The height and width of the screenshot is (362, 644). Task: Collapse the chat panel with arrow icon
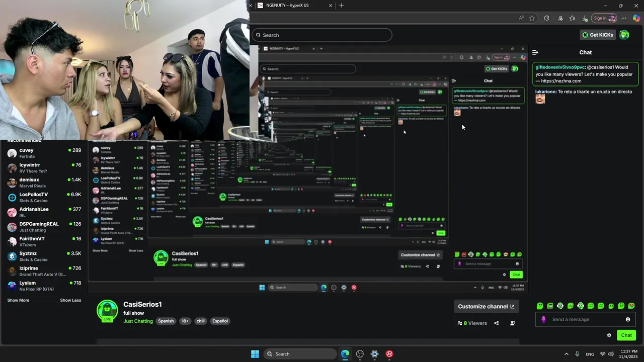(535, 52)
